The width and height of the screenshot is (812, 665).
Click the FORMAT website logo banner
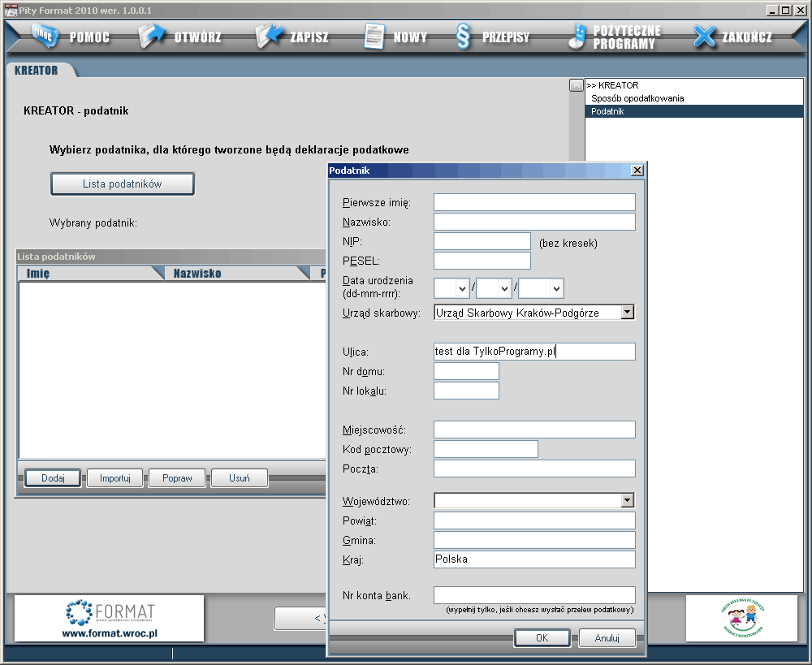pyautogui.click(x=110, y=619)
